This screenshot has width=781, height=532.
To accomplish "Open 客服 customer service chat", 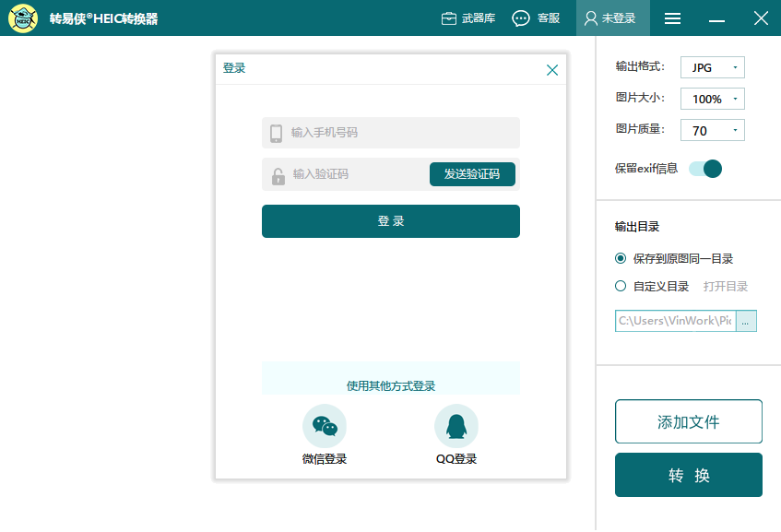I will tap(536, 18).
